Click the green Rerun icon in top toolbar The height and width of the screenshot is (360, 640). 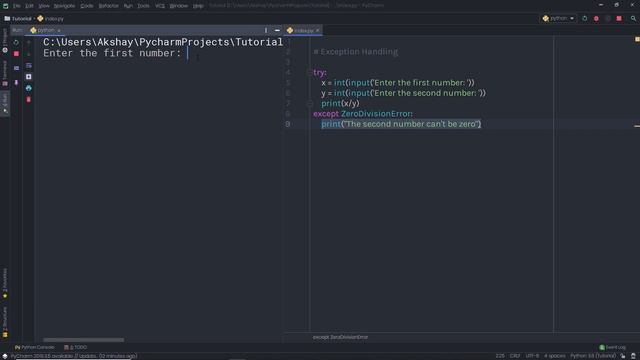click(x=584, y=18)
